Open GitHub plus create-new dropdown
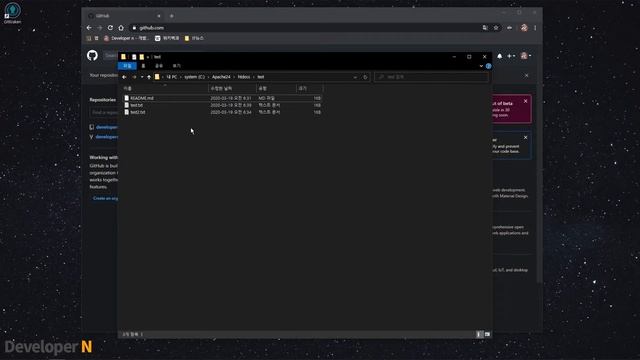Image resolution: width=640 pixels, height=360 pixels. pos(511,56)
